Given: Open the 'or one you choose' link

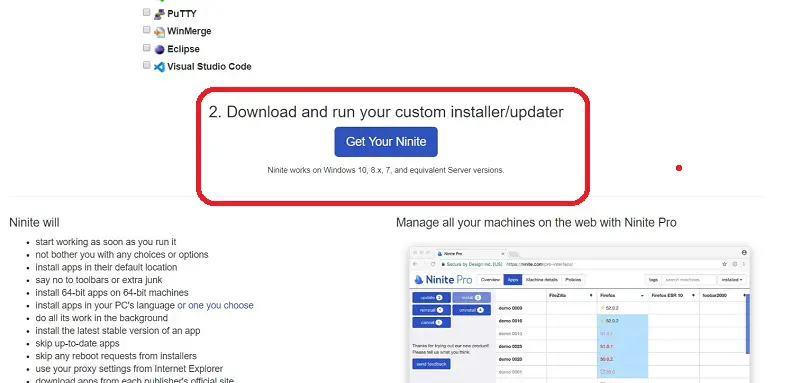Looking at the screenshot, I should click(x=215, y=305).
